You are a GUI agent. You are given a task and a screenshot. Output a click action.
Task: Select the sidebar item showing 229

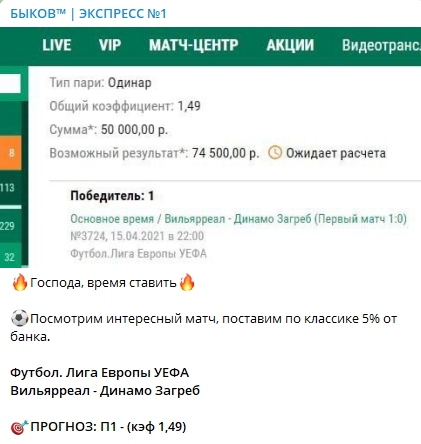[x=11, y=226]
